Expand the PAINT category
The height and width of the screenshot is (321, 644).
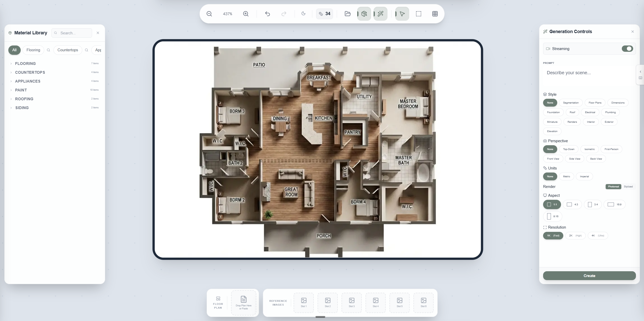click(x=21, y=90)
